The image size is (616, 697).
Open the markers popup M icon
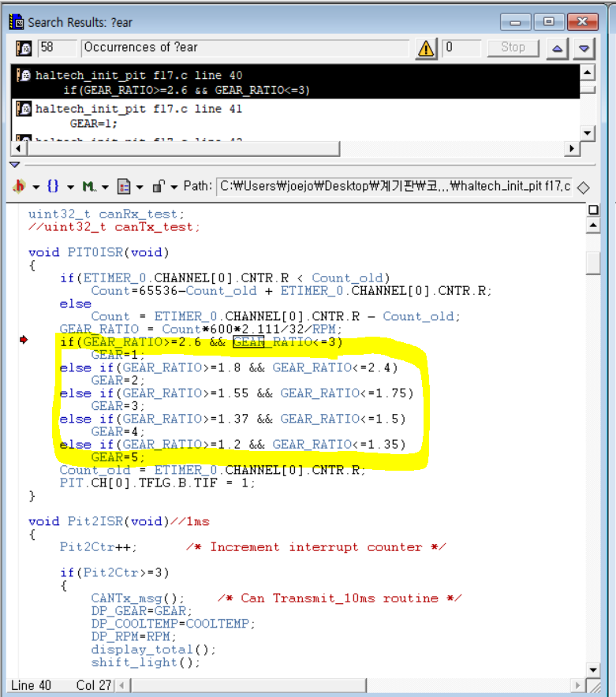point(88,186)
